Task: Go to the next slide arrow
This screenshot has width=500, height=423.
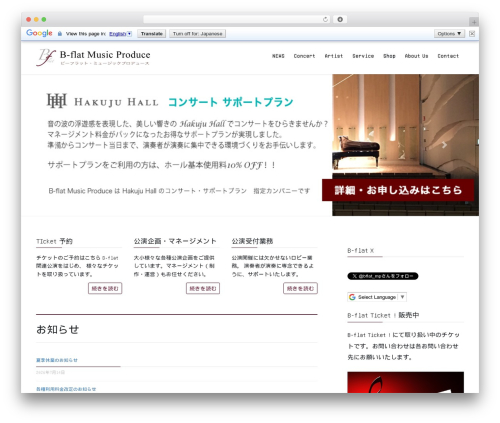Action: [x=444, y=145]
